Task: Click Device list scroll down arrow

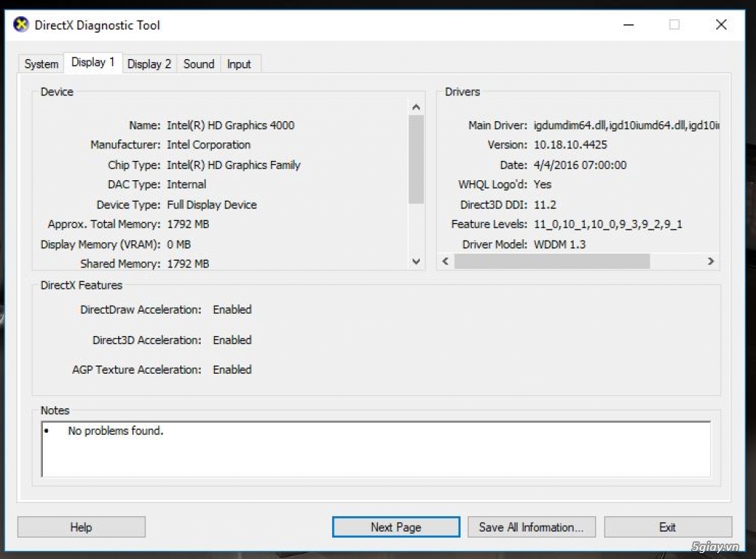Action: [416, 261]
